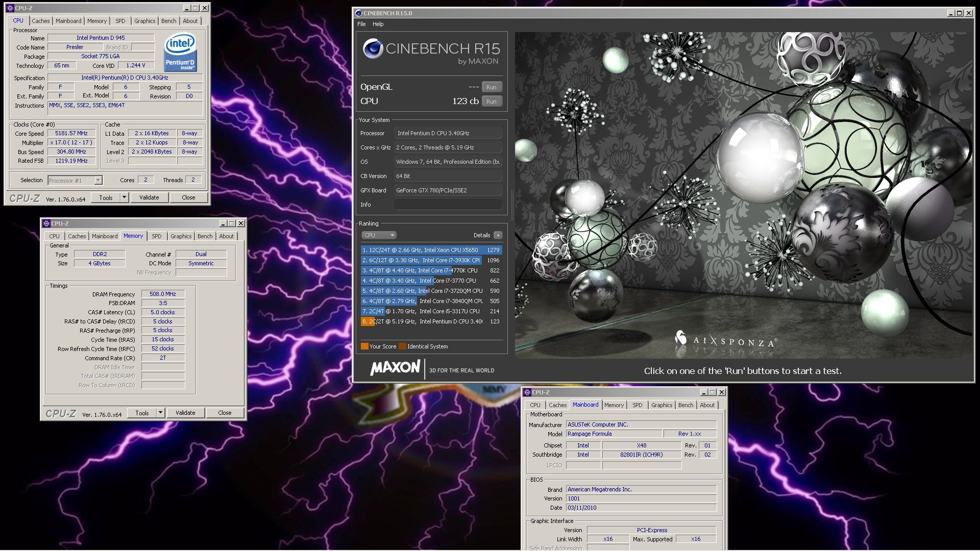
Task: Open About tab in top CPU-Z window
Action: click(x=190, y=21)
